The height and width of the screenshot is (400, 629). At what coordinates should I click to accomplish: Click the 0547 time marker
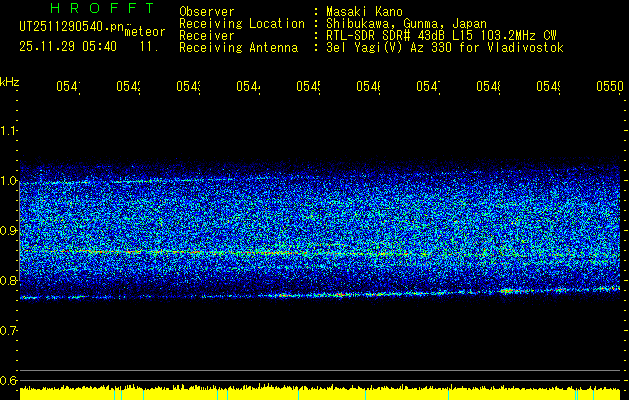point(428,86)
